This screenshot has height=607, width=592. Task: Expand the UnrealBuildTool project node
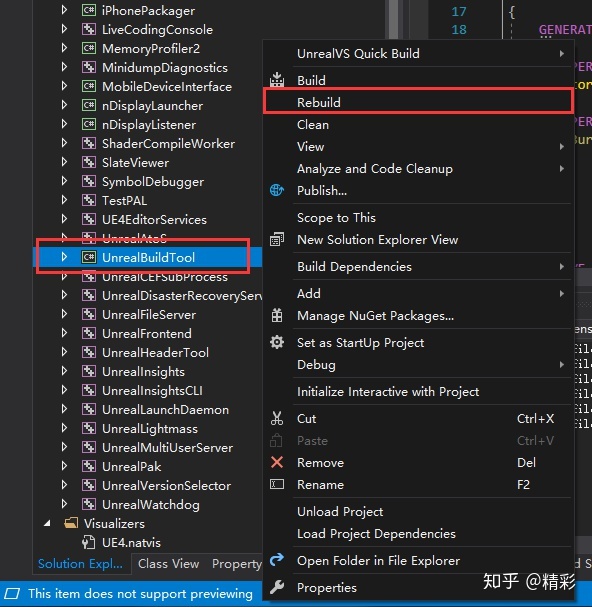(x=64, y=257)
